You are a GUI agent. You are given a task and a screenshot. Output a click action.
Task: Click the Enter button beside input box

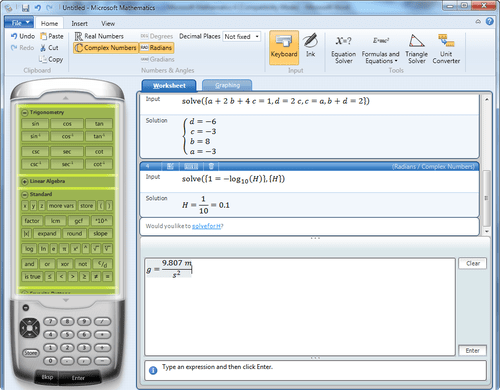(x=473, y=350)
